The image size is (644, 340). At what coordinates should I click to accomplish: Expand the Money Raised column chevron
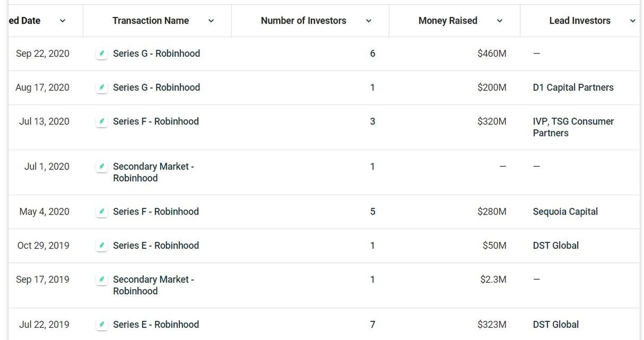500,21
